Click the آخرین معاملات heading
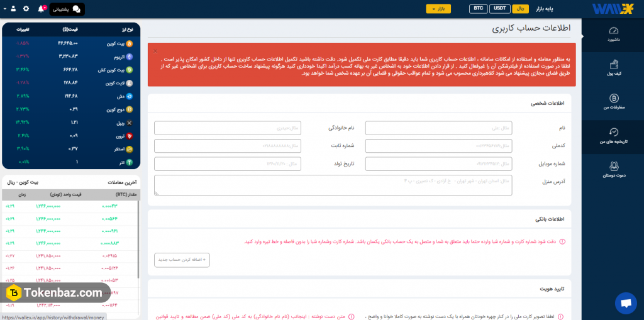644x320 pixels. click(122, 182)
